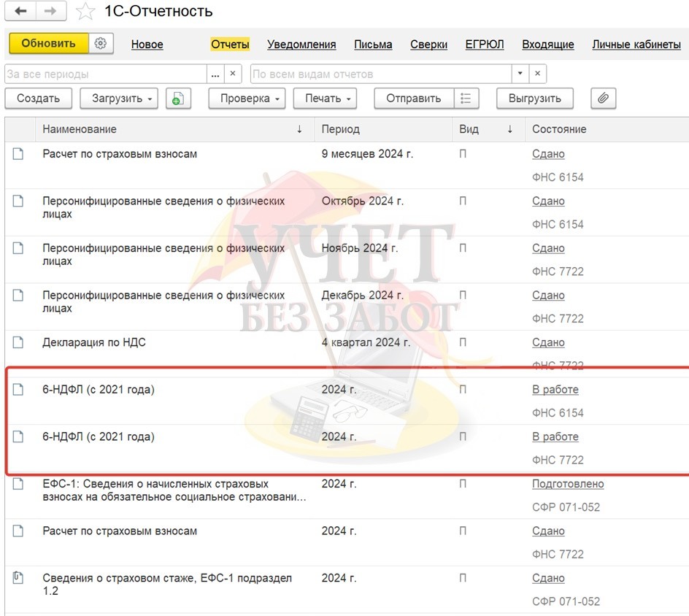Click document icon of 6-НДФЛ ФНС 7722 row
The image size is (689, 616).
pos(18,436)
